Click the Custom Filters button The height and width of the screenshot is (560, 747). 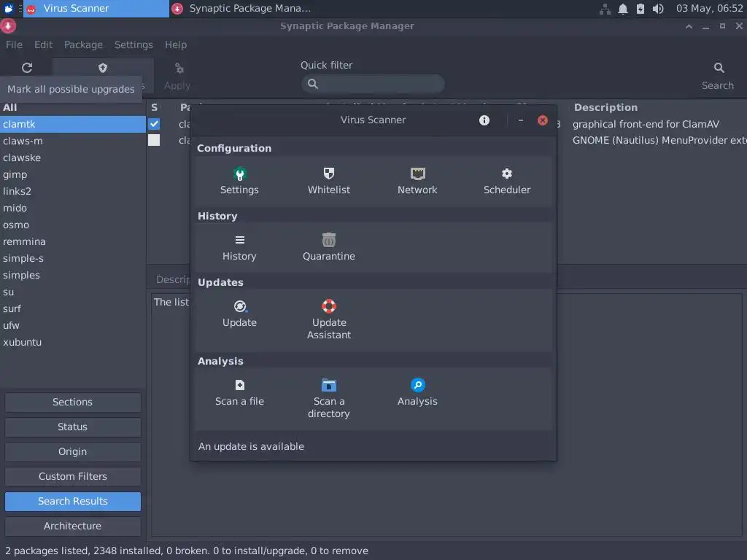73,476
